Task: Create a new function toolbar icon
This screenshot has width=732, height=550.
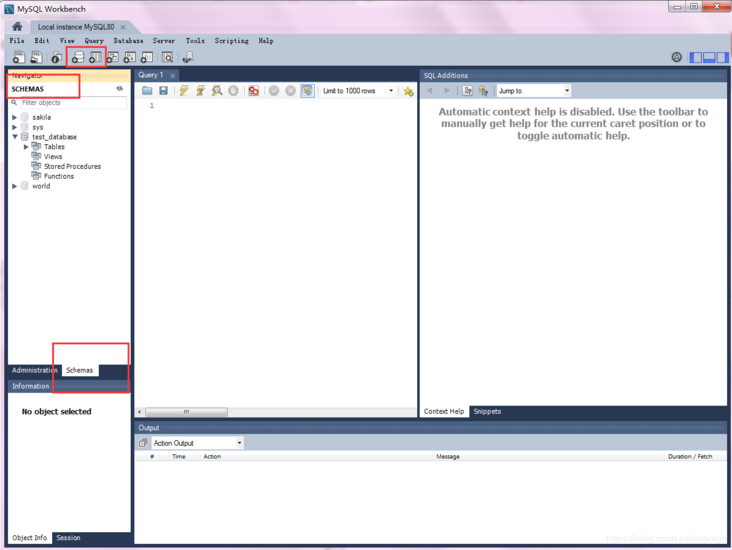Action: pos(147,57)
